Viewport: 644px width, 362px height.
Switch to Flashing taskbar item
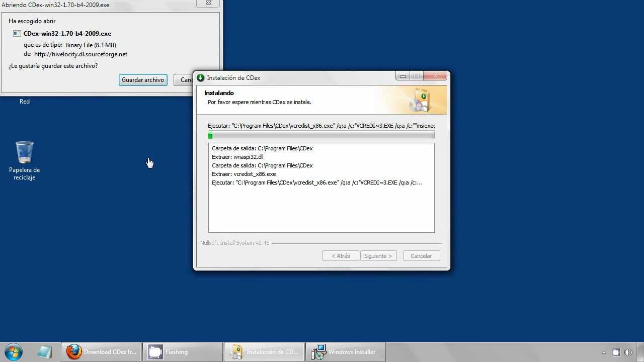pos(182,351)
